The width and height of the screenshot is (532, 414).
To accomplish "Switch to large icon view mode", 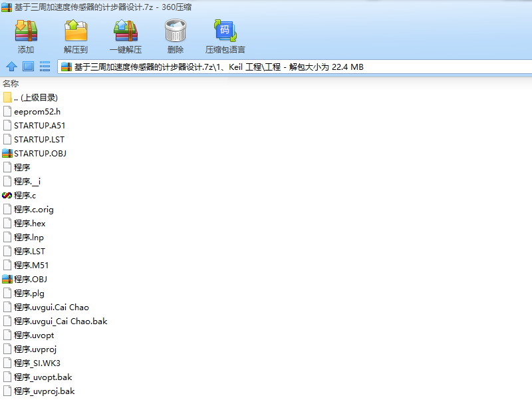I will pos(28,67).
